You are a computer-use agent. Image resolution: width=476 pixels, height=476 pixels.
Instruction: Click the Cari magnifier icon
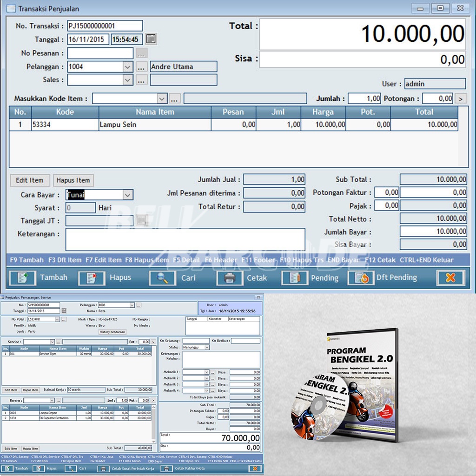pos(162,278)
